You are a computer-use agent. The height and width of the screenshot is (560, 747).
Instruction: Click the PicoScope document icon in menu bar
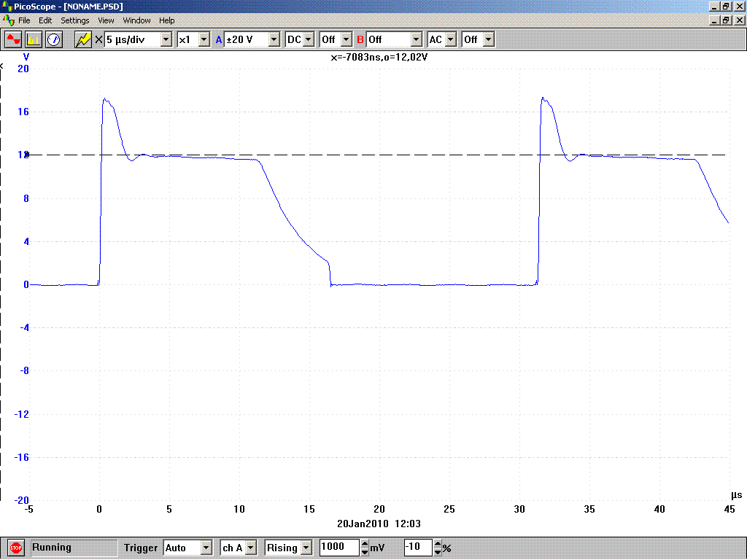tap(9, 20)
